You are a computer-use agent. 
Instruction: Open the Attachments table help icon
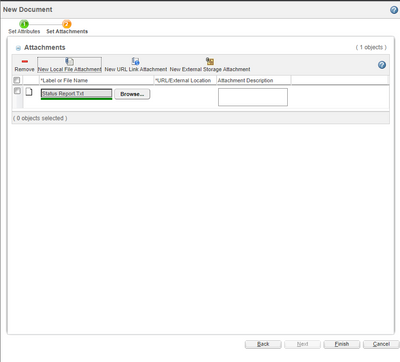(382, 65)
